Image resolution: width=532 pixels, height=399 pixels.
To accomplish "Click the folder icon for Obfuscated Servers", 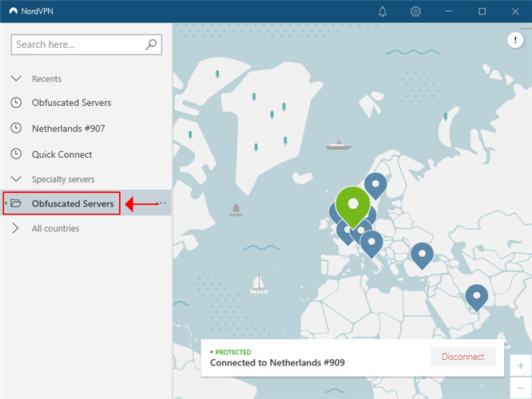I will click(16, 203).
